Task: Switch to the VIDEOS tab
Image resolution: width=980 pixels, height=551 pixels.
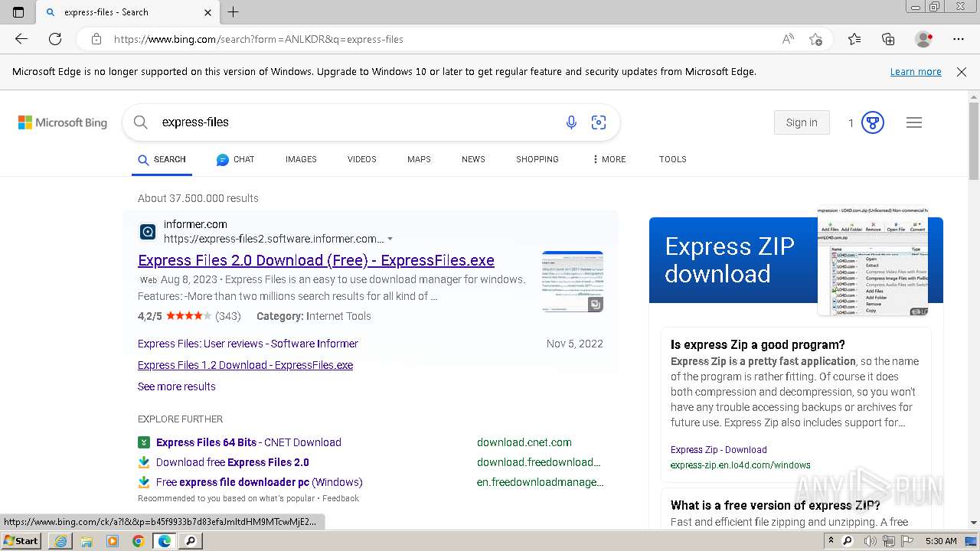Action: (x=361, y=159)
